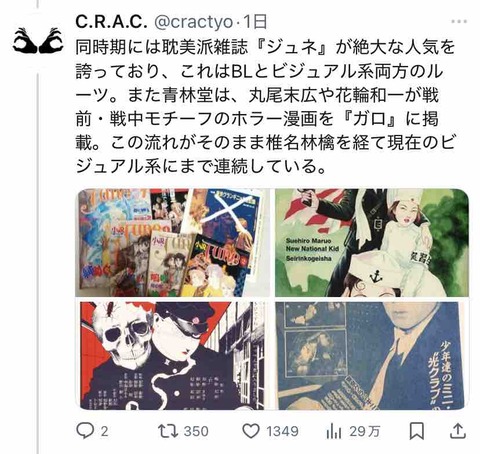
Task: Click the reply count 2
Action: (104, 431)
